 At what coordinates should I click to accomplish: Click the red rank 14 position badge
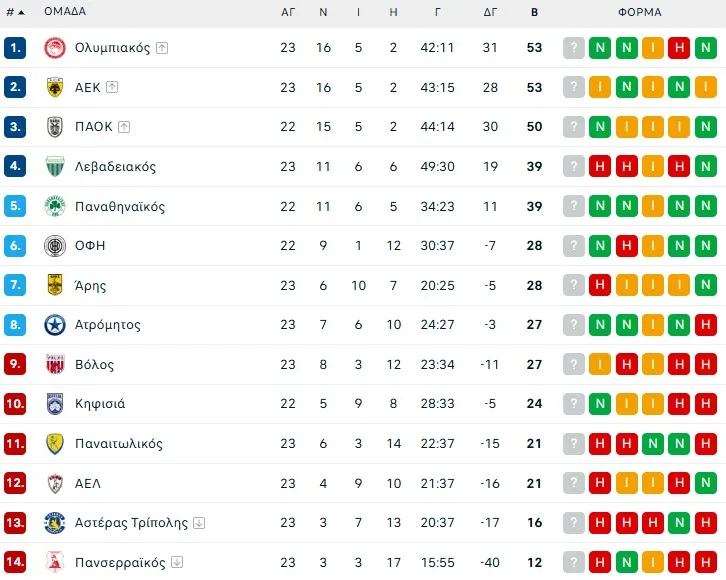[14, 562]
